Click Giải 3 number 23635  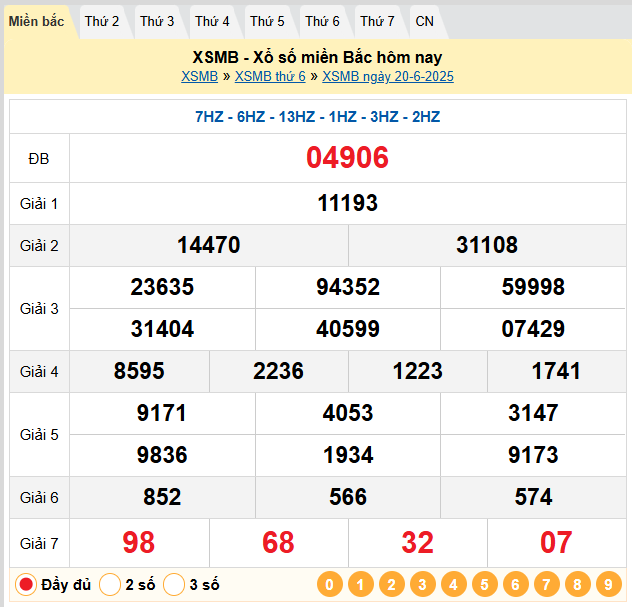(x=162, y=287)
